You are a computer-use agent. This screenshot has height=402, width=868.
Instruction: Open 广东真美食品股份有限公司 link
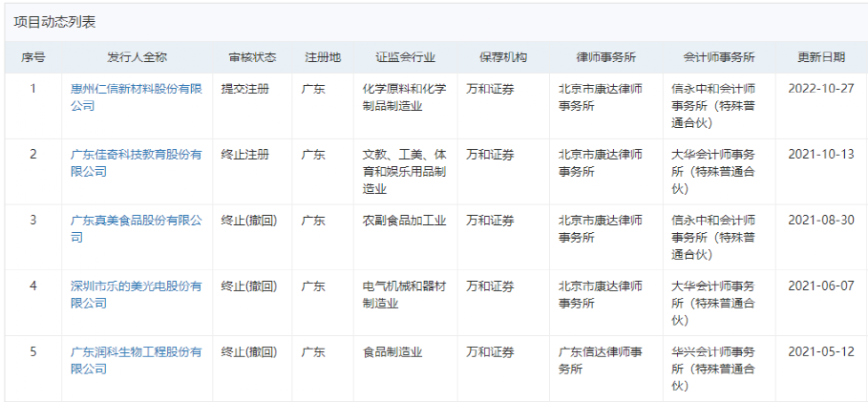point(137,228)
